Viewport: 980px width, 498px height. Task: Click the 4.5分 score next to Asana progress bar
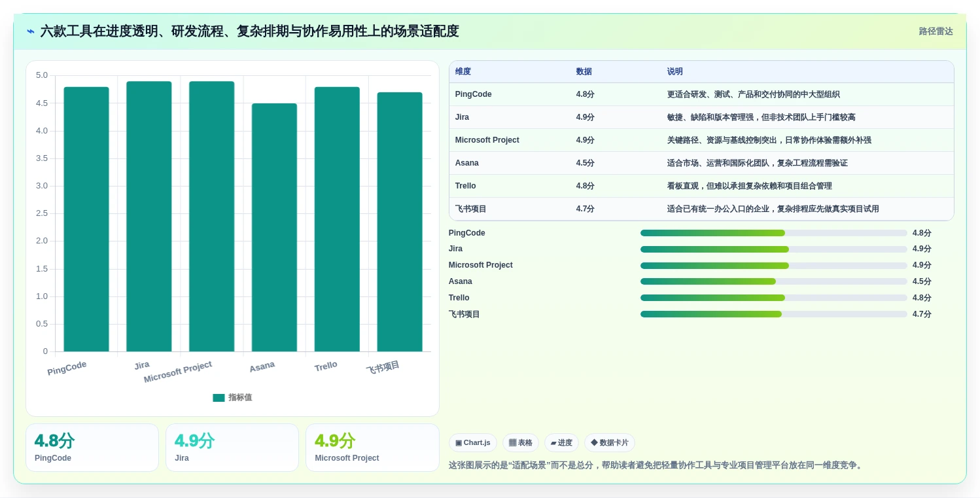click(922, 281)
